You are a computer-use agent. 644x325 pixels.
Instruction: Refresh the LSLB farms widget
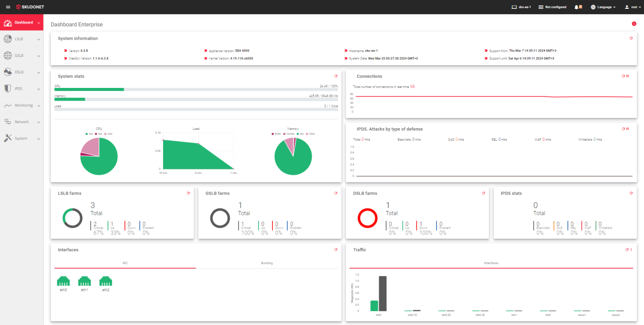188,193
